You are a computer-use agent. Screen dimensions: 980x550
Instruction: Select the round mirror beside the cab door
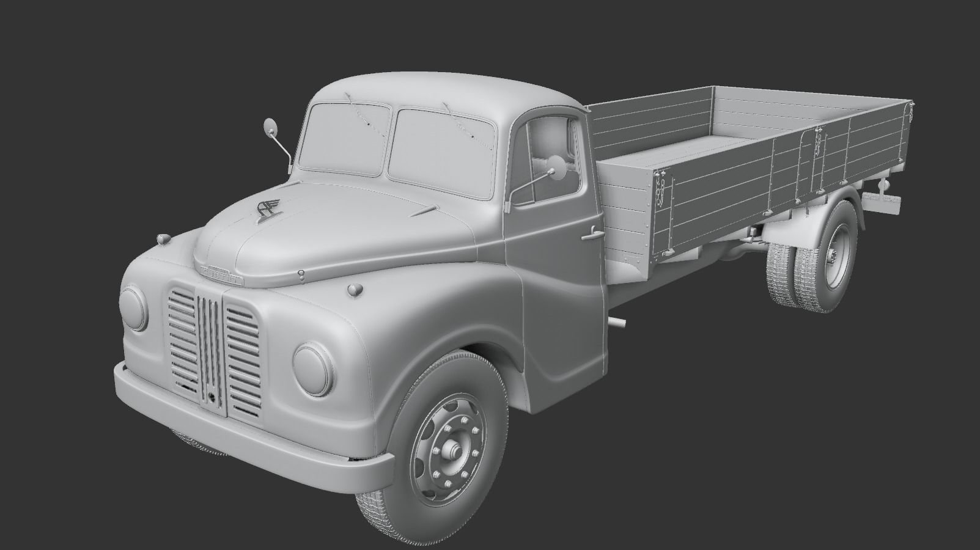(556, 167)
